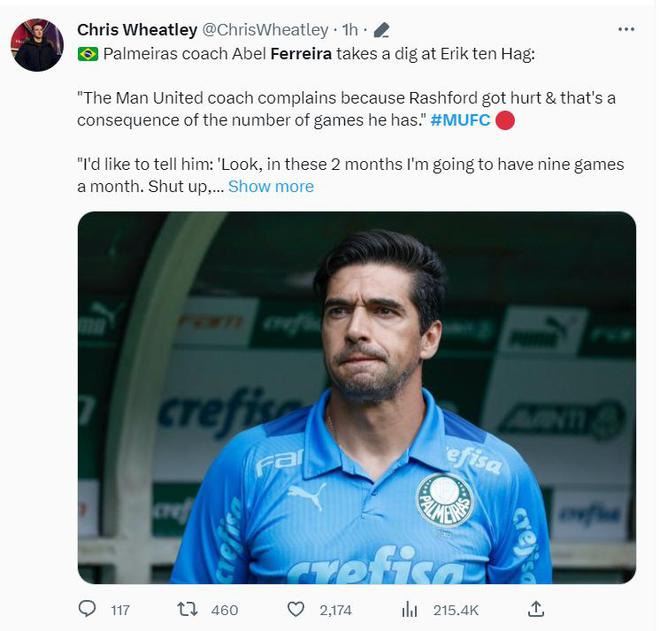
Task: Click the 460 retweets count
Action: (224, 609)
